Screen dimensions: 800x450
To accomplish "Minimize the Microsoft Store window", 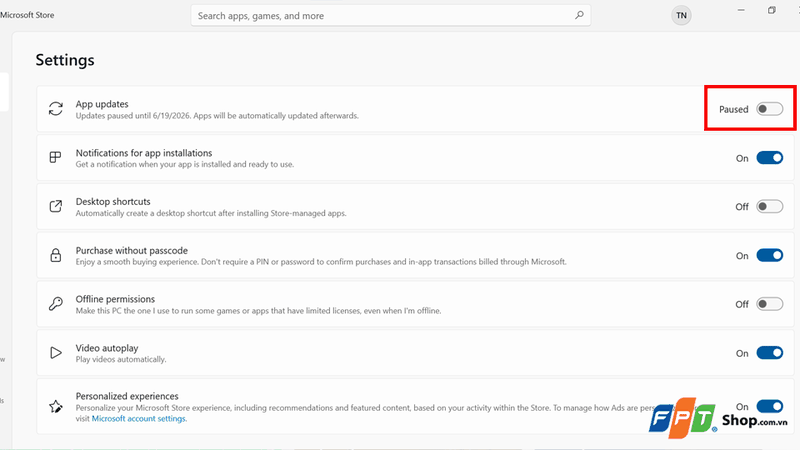I will pos(741,10).
